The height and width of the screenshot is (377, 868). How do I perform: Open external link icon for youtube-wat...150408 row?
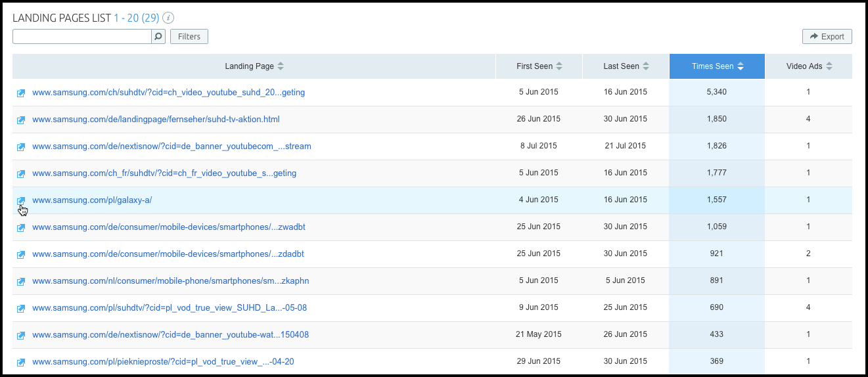(x=21, y=336)
